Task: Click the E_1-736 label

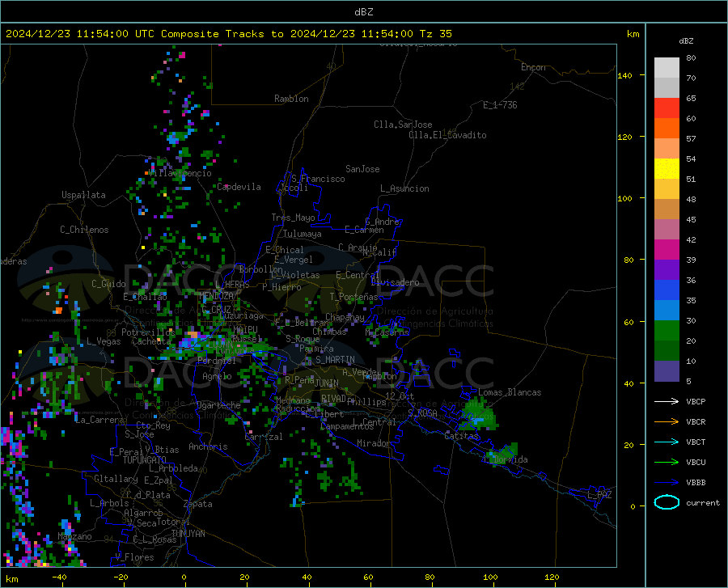Action: 500,105
